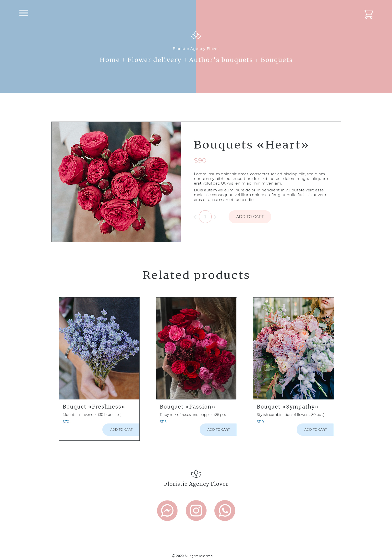Increase quantity with right arrow
The height and width of the screenshot is (559, 392).
(x=215, y=217)
